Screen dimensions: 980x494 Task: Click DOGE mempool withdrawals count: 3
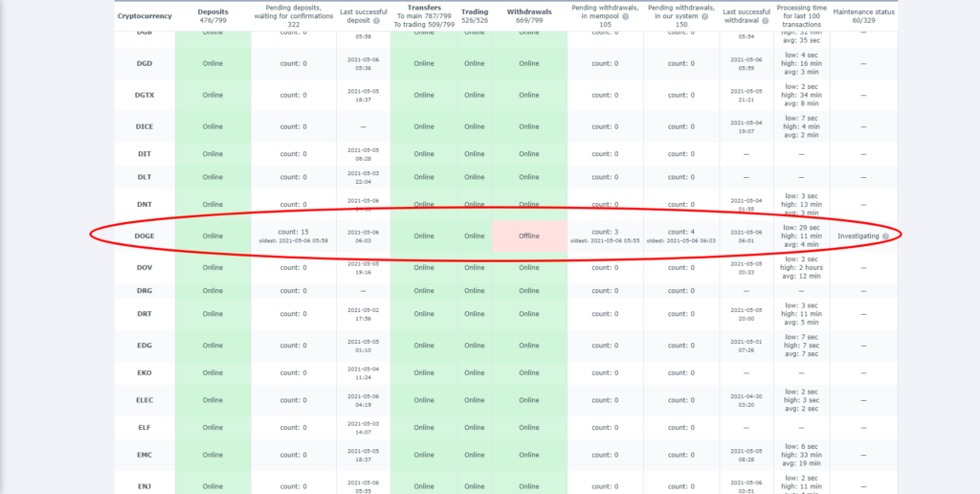(605, 232)
